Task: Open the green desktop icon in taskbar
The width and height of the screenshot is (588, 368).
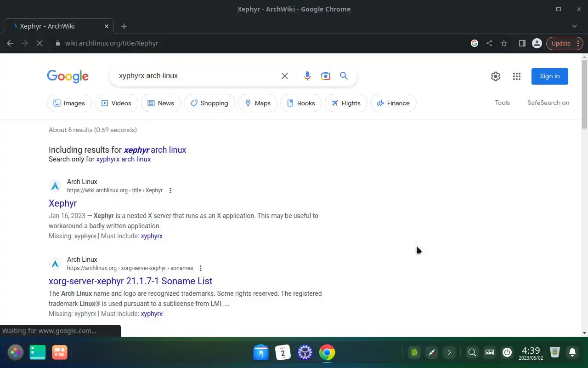Action: pos(38,352)
